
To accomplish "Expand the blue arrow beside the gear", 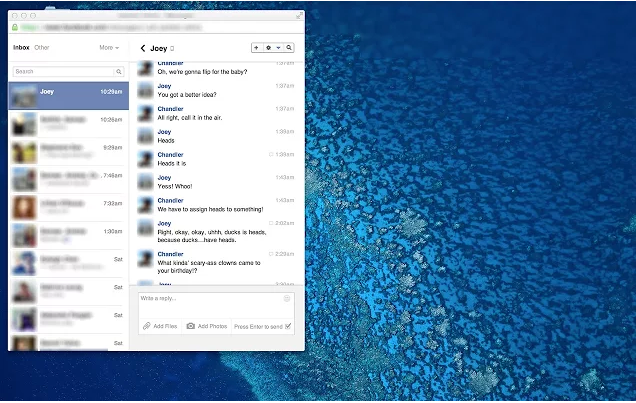I will pyautogui.click(x=278, y=48).
